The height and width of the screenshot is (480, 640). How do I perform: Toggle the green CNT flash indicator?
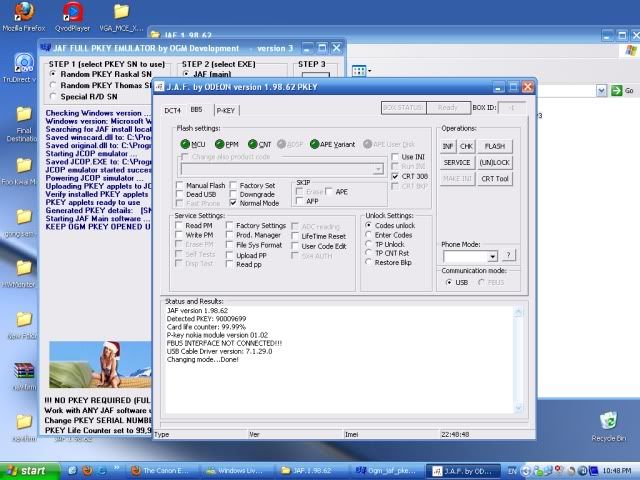click(x=252, y=144)
